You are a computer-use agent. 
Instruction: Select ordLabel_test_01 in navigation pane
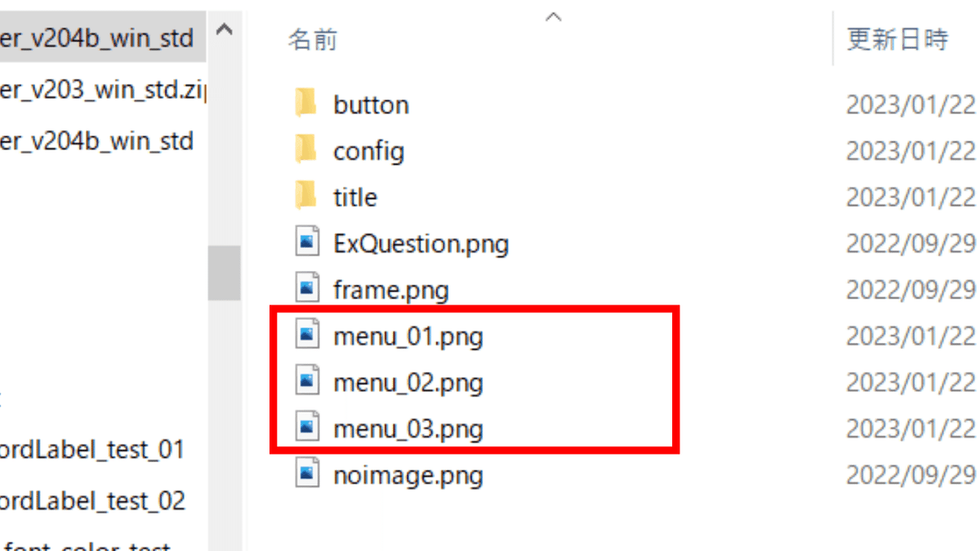click(x=92, y=450)
